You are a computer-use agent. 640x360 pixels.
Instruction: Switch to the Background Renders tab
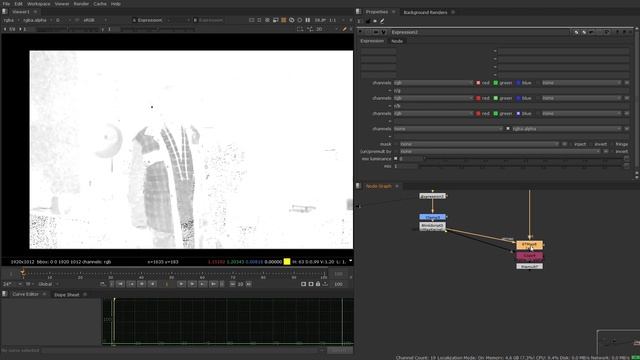(425, 12)
